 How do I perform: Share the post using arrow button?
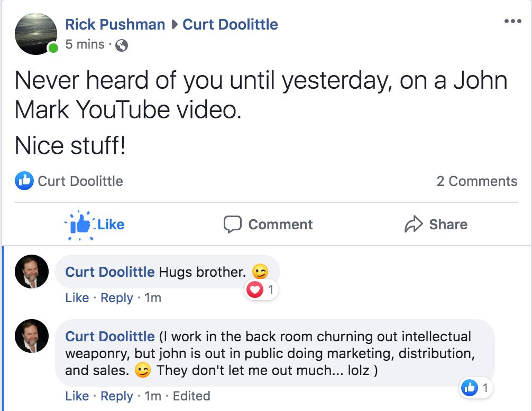click(x=436, y=224)
